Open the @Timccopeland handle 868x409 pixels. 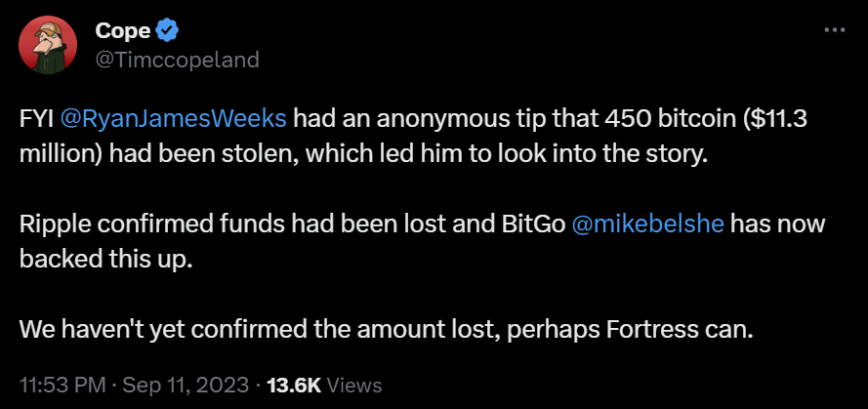[177, 60]
